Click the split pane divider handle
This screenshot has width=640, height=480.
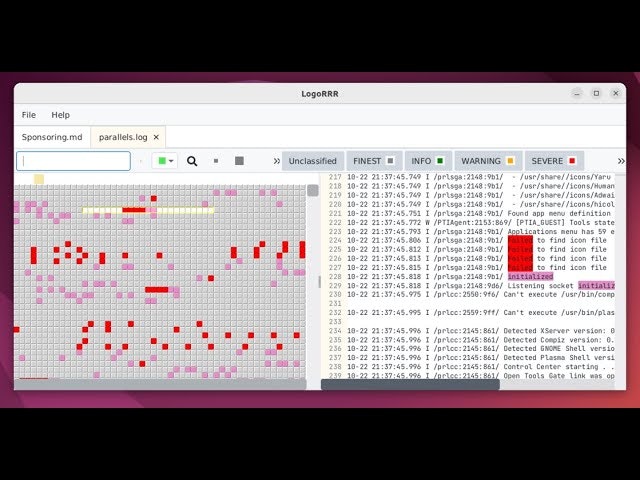click(320, 282)
